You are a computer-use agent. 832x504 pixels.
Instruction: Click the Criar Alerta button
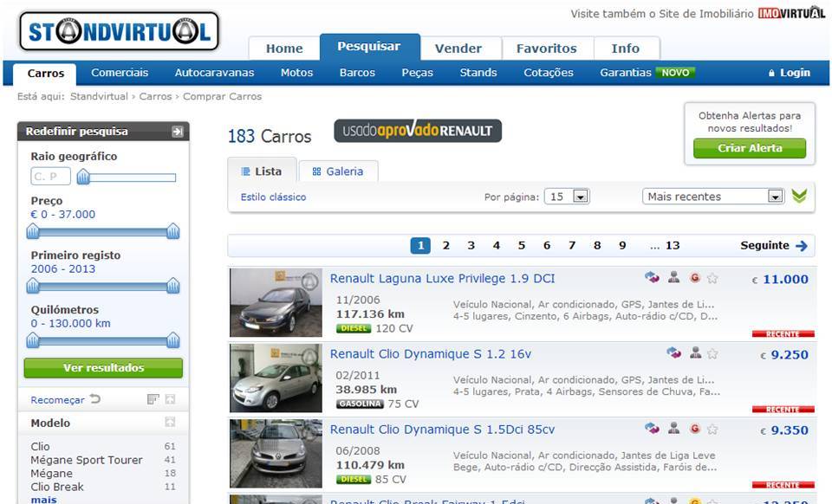coord(749,148)
